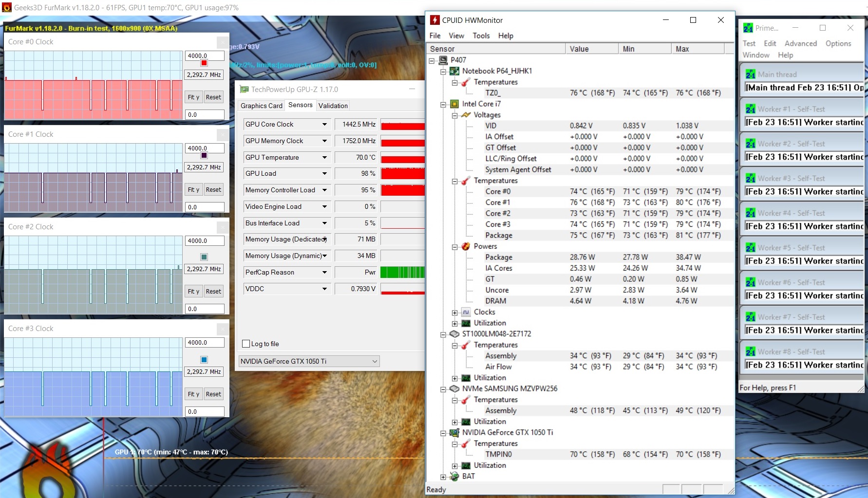Select the Core #1 temperature row

(580, 203)
